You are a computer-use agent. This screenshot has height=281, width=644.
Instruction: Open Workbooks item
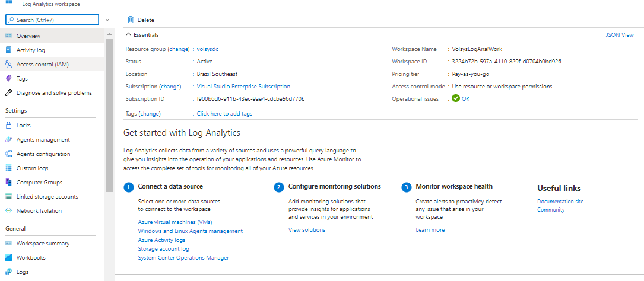point(52,258)
